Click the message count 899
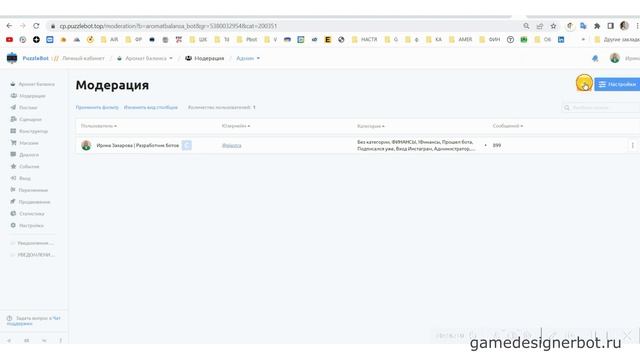The width and height of the screenshot is (640, 360). [x=497, y=145]
